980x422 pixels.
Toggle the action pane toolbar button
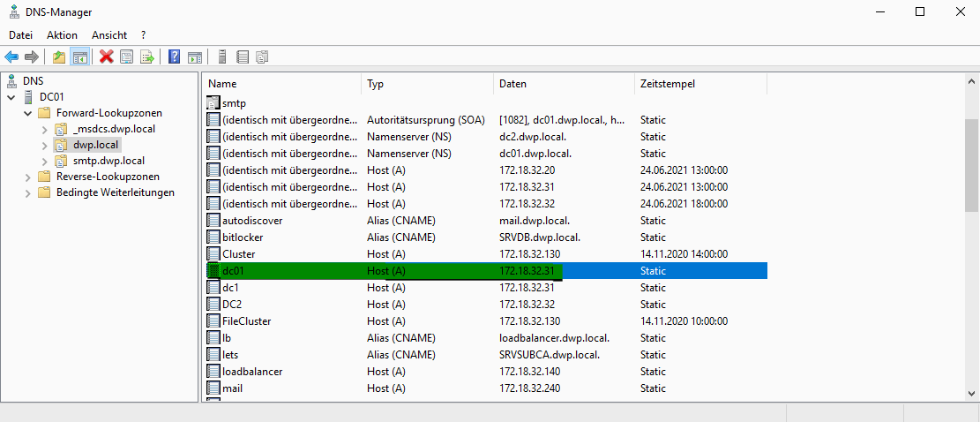[194, 57]
